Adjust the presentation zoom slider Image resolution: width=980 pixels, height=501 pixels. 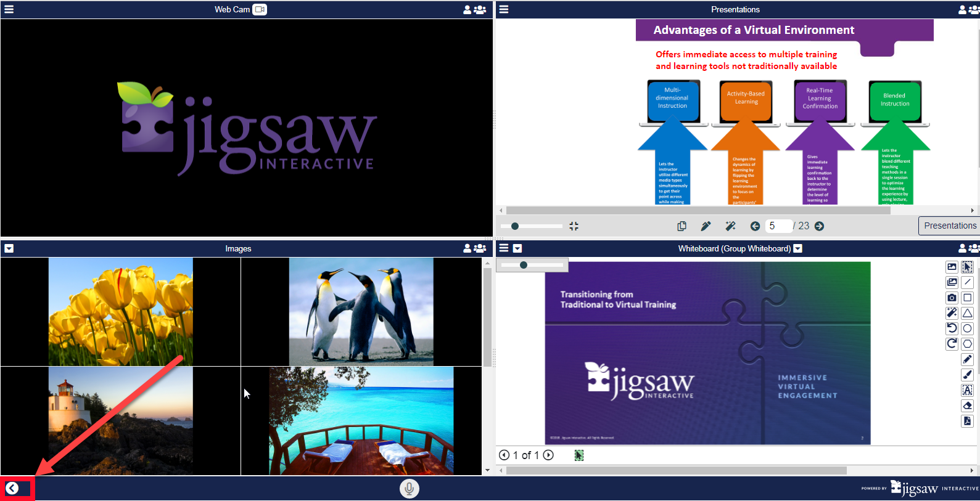[x=515, y=226]
